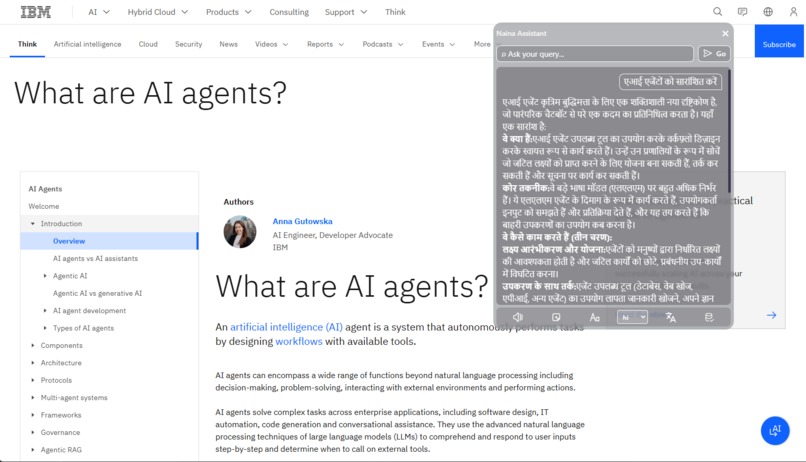Open the Events dropdown
Image resolution: width=806 pixels, height=462 pixels.
tap(438, 44)
